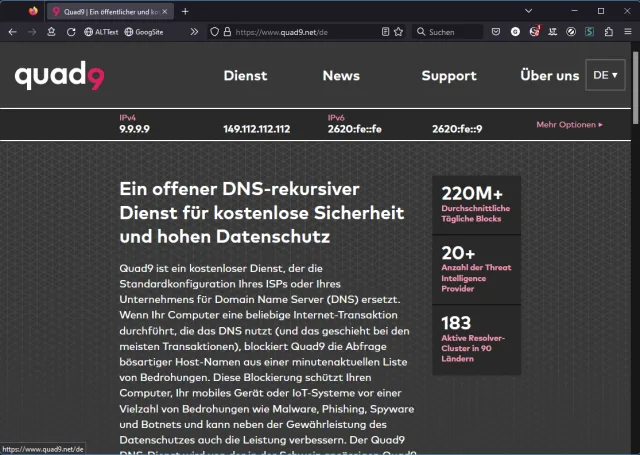This screenshot has width=640, height=455.
Task: Select the 2620:fe::9 address
Action: coord(457,129)
